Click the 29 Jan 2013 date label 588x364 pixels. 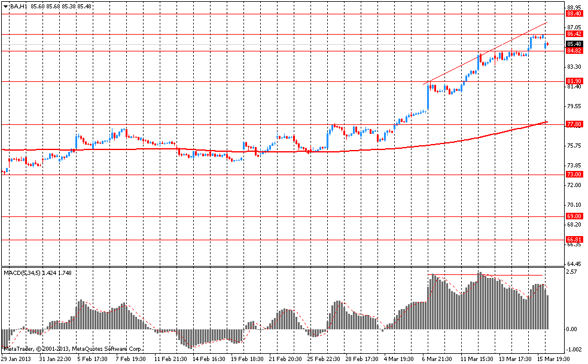tap(16, 359)
